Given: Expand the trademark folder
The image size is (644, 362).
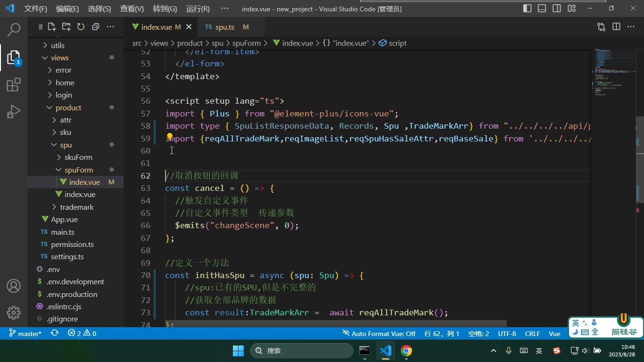Looking at the screenshot, I should [x=75, y=207].
